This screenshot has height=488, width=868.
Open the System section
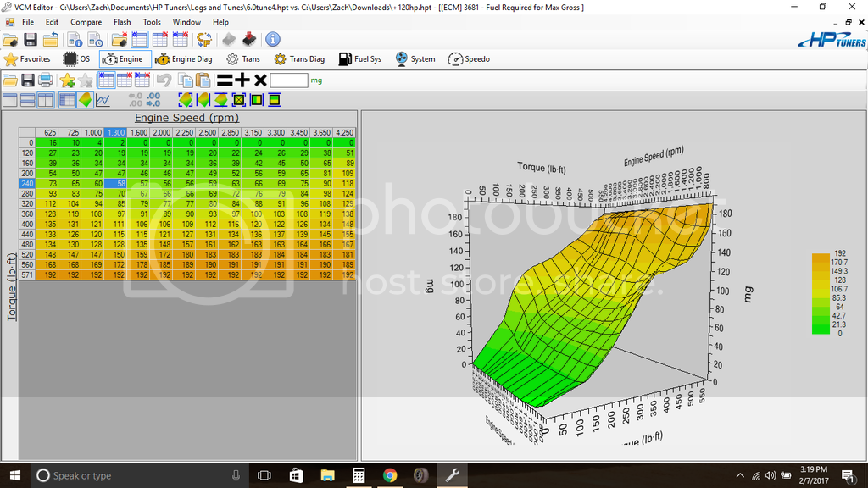click(415, 59)
